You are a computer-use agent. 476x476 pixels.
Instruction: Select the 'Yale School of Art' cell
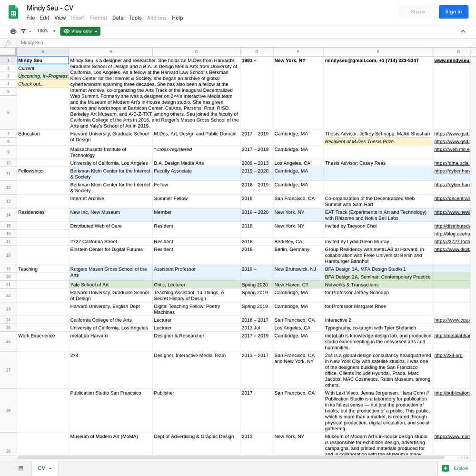click(x=111, y=285)
